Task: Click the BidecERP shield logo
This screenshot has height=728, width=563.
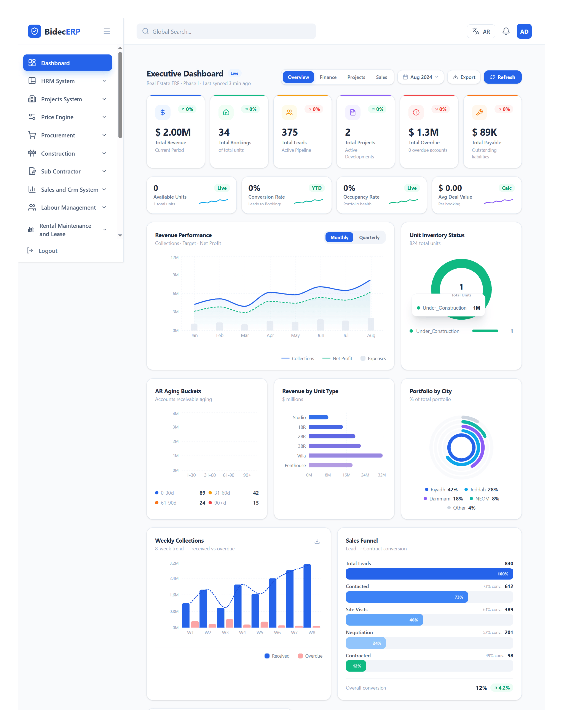Action: click(x=34, y=31)
